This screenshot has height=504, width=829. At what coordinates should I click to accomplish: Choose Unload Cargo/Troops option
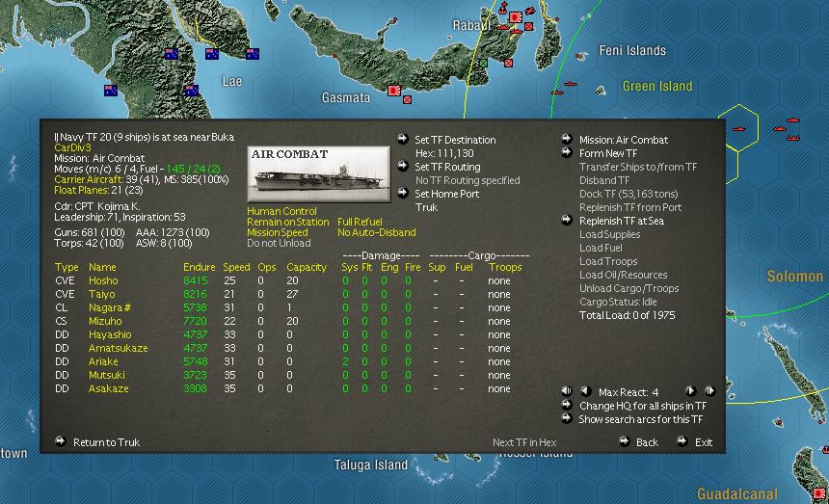click(x=629, y=288)
